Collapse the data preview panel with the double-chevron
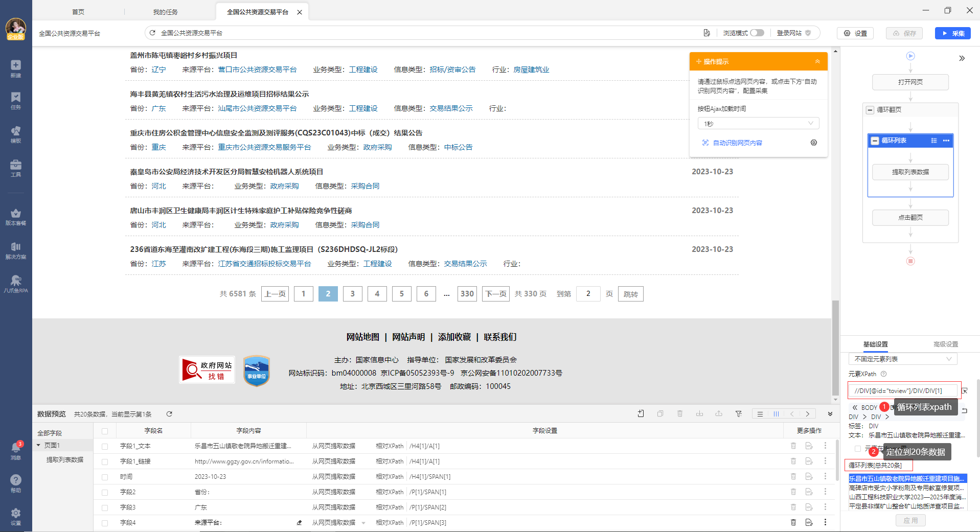This screenshot has width=980, height=532. (830, 414)
